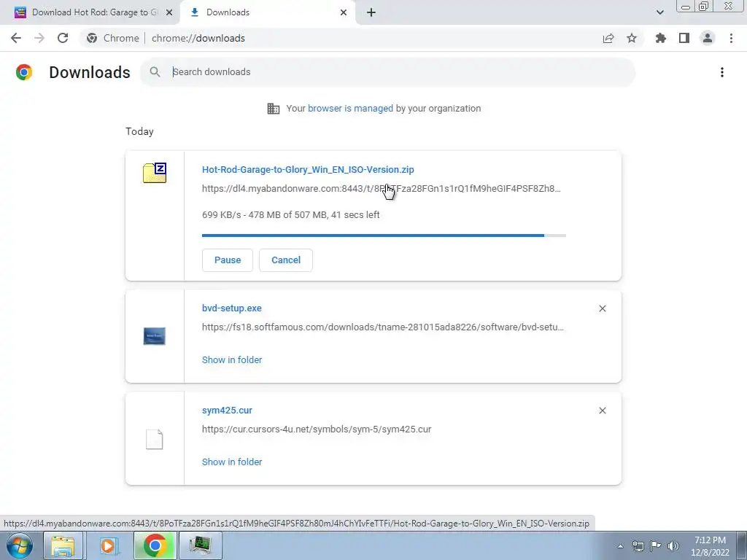This screenshot has height=560, width=747.
Task: Click the cursors-4u.net source URL
Action: click(317, 429)
